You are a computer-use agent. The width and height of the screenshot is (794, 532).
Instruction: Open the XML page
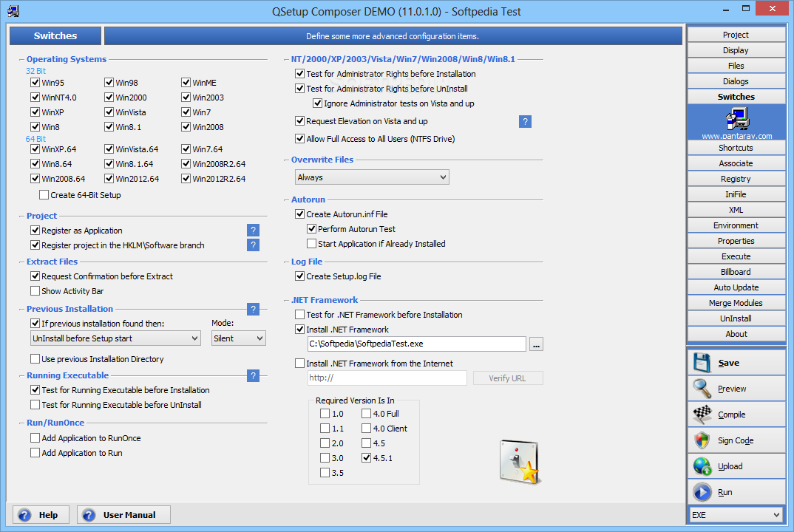(x=736, y=210)
